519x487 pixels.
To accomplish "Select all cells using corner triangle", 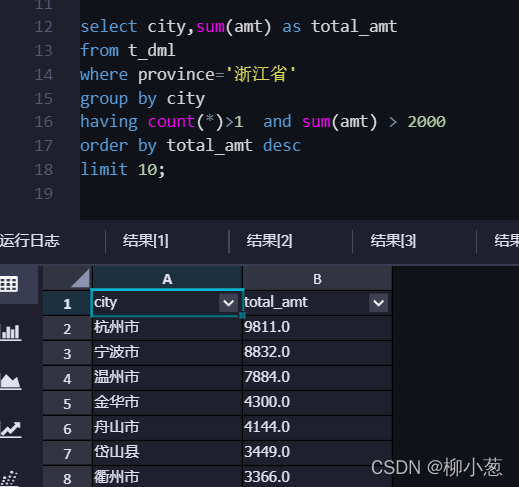I will (x=80, y=278).
